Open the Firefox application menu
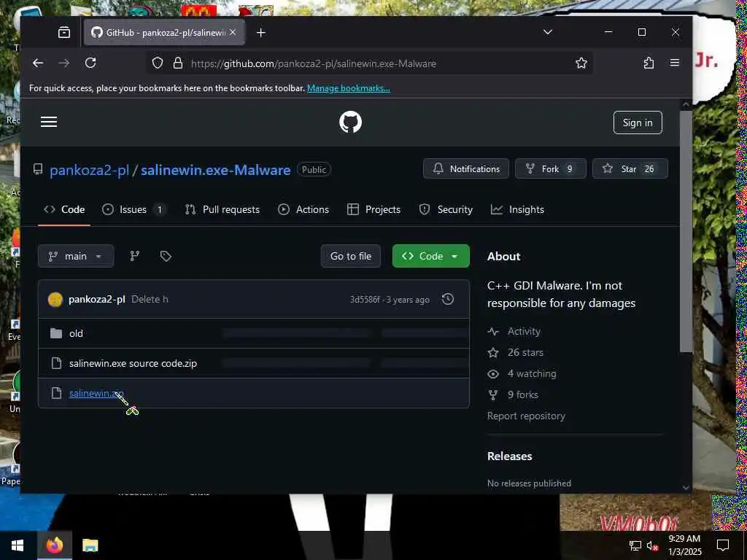 tap(675, 63)
